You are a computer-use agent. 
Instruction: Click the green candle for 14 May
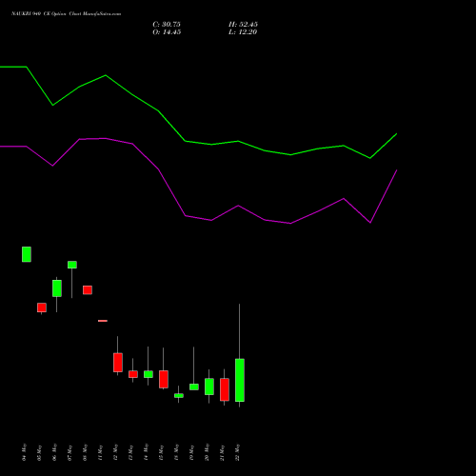[x=149, y=374]
